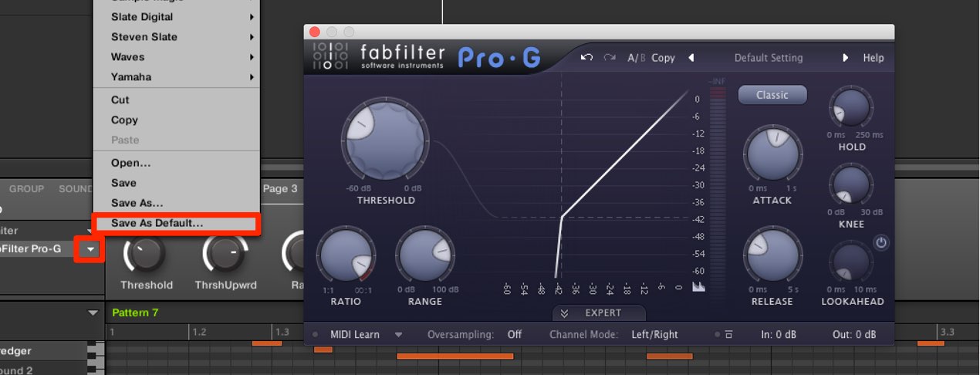Viewport: 980px width, 375px height.
Task: Open the MIDI Learn dropdown arrow
Action: 399,335
